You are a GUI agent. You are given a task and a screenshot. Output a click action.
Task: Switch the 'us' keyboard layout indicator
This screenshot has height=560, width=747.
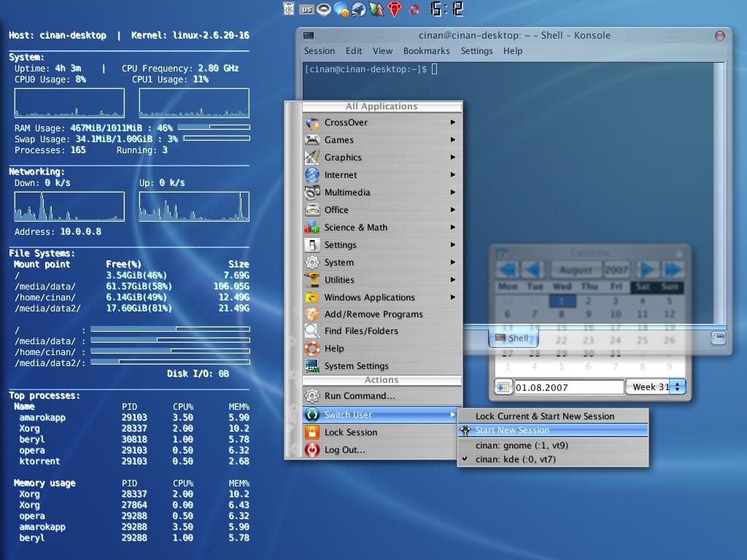(x=307, y=9)
